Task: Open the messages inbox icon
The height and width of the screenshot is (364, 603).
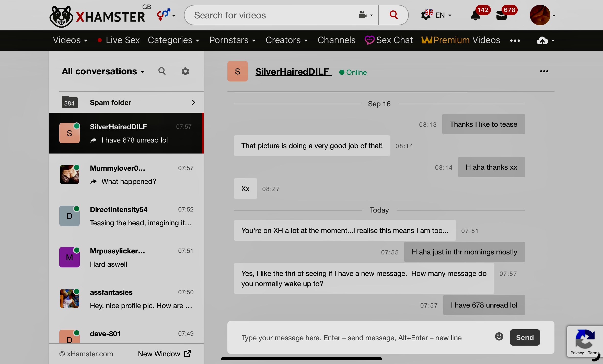Action: point(502,16)
